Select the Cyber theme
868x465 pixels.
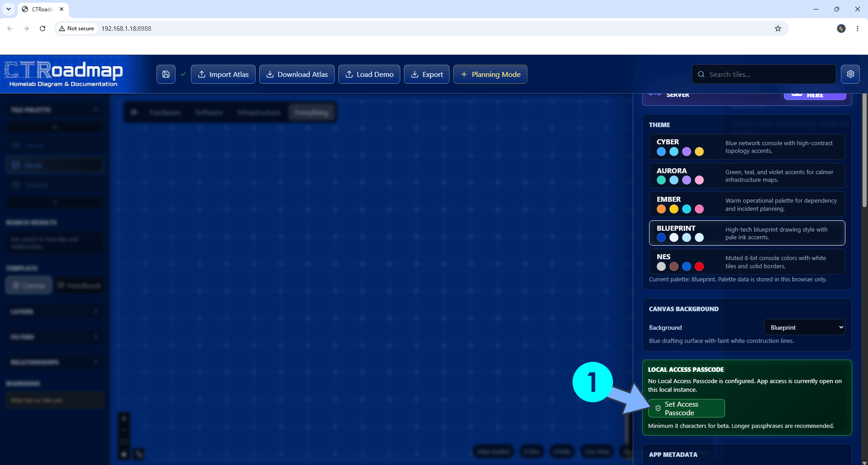pos(747,147)
